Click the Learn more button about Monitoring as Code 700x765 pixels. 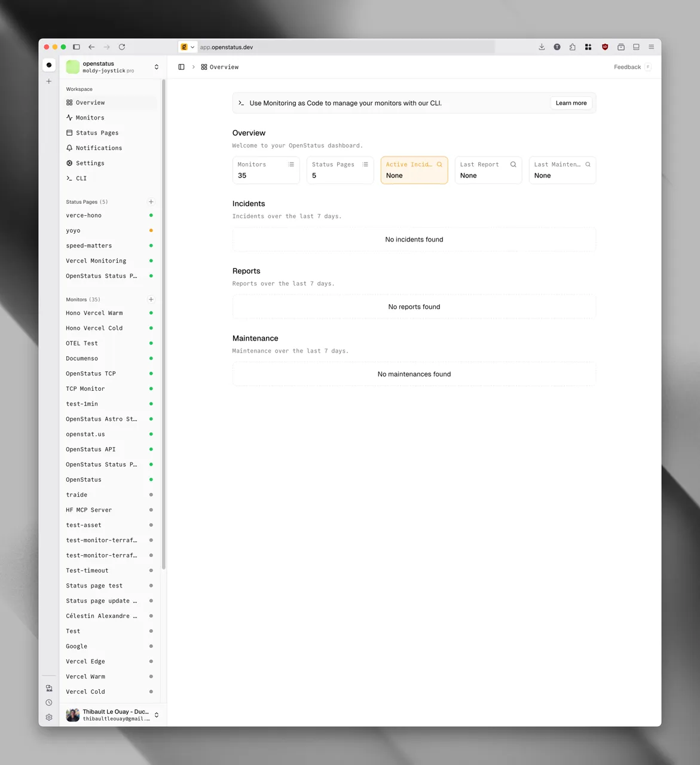tap(570, 103)
